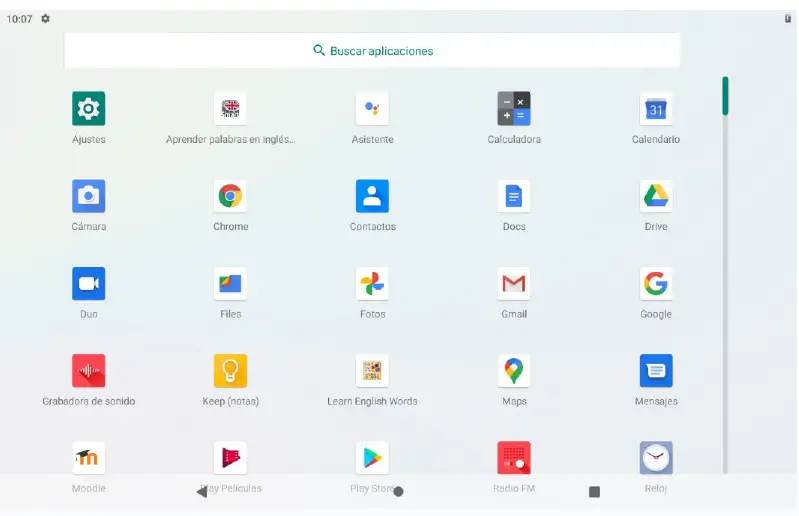Open Learn English Words app

372,371
